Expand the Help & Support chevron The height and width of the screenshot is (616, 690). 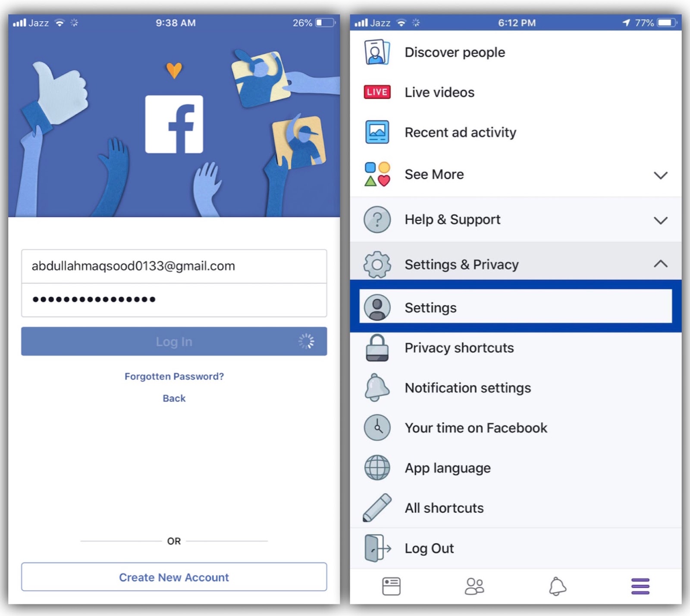tap(660, 220)
